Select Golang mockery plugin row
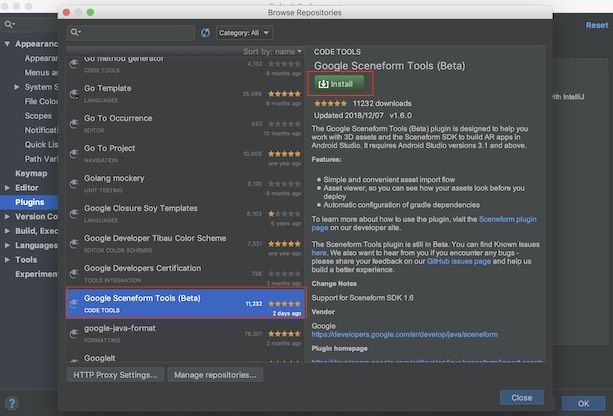The height and width of the screenshot is (416, 613). coord(185,184)
